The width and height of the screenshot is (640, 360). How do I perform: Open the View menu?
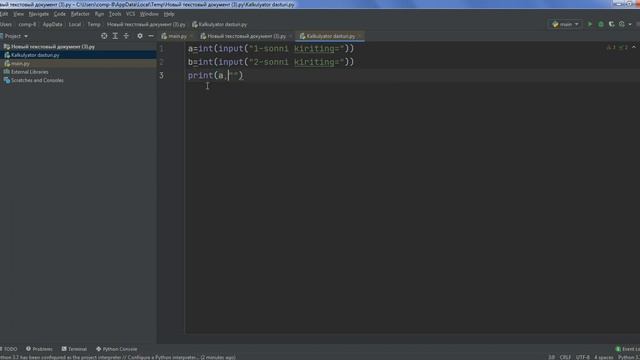pyautogui.click(x=18, y=14)
